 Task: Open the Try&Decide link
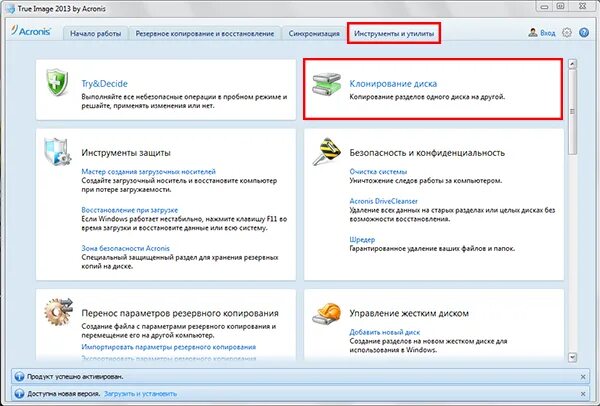[x=104, y=83]
